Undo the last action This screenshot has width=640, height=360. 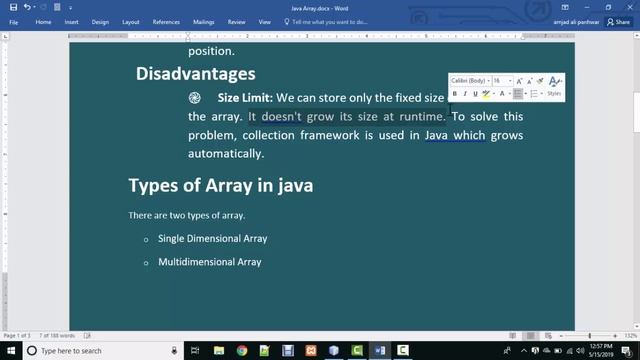click(x=27, y=7)
